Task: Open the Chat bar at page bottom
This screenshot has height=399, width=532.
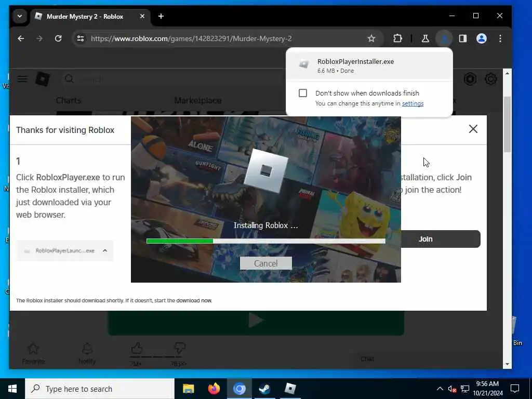Action: [x=427, y=359]
